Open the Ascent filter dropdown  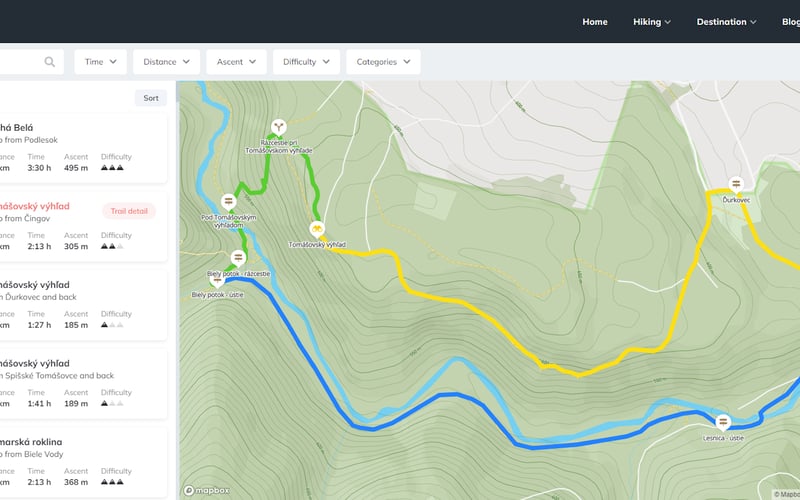pos(236,62)
